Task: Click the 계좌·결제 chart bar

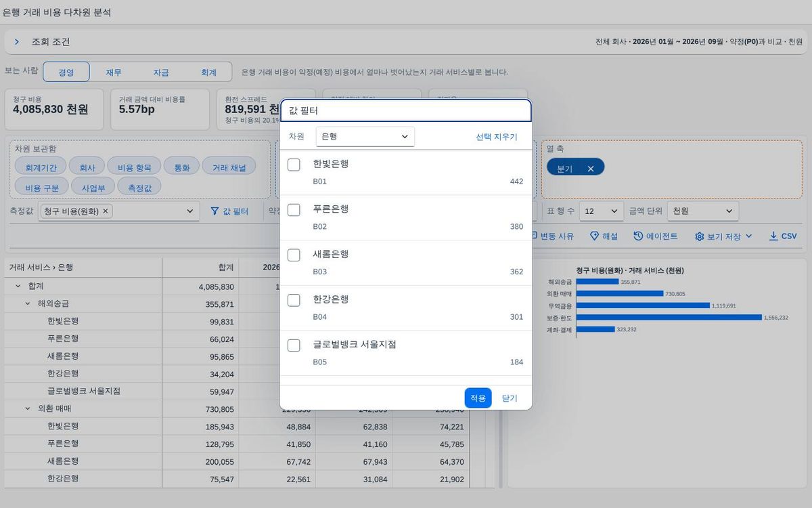Action: tap(595, 329)
